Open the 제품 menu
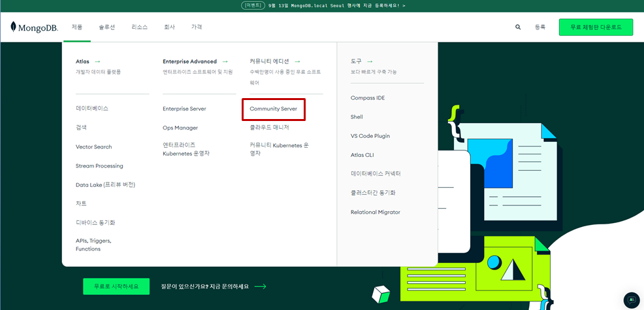This screenshot has width=644, height=310. 77,27
